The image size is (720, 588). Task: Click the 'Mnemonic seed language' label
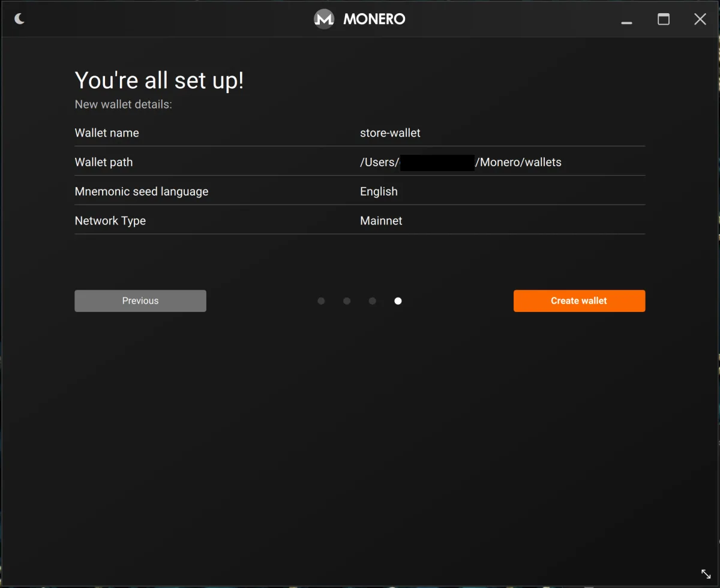coord(142,192)
